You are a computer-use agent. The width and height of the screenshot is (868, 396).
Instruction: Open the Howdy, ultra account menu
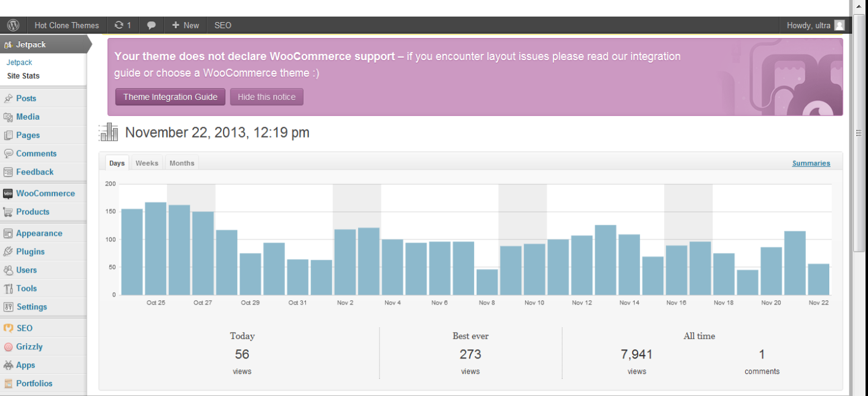coord(816,25)
